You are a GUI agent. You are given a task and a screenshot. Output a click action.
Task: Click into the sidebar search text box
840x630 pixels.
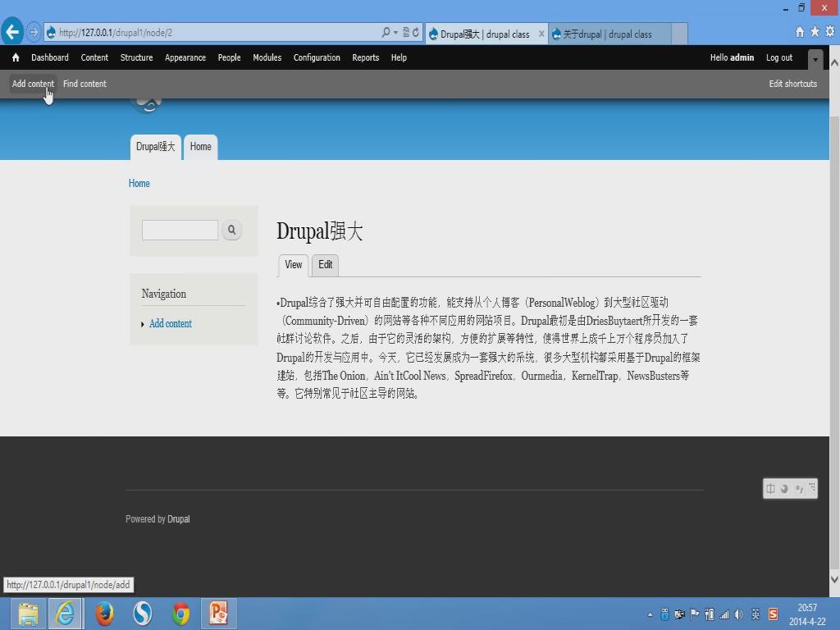[x=180, y=230]
